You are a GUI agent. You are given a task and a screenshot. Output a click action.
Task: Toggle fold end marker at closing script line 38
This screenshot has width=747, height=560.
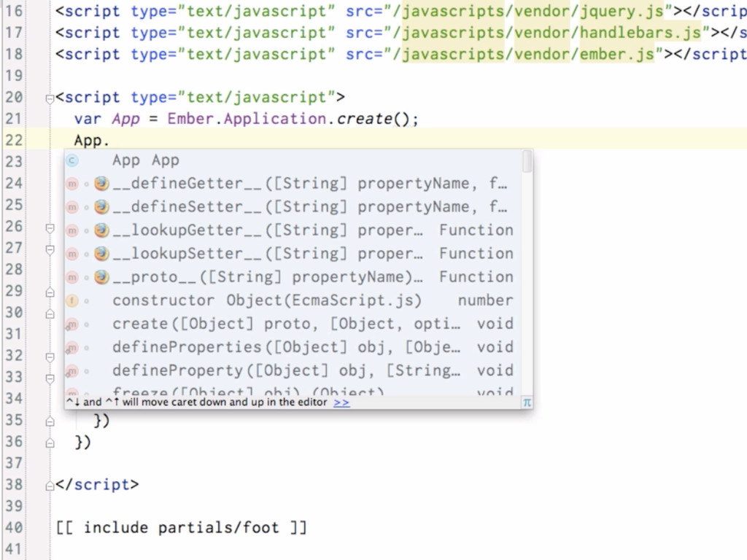coord(50,486)
